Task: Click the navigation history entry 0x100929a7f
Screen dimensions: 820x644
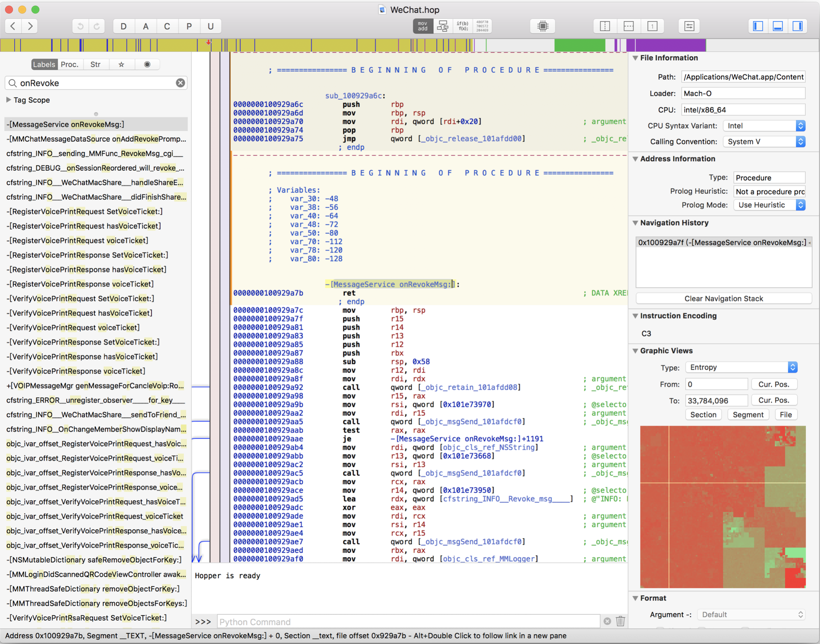Action: point(724,242)
